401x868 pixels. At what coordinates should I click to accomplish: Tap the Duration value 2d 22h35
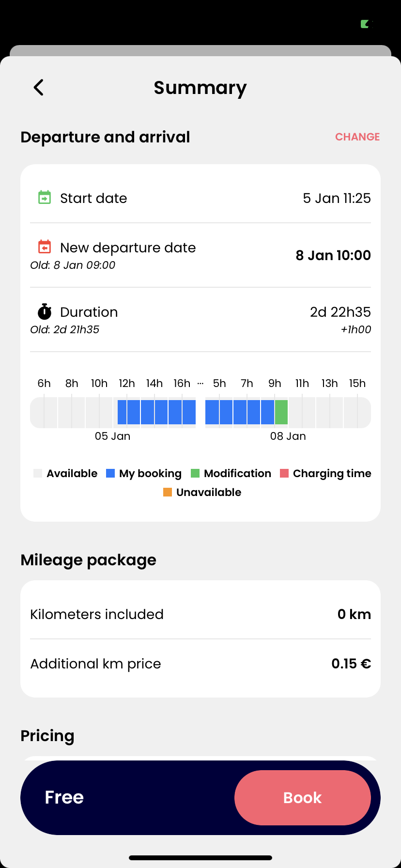click(340, 312)
